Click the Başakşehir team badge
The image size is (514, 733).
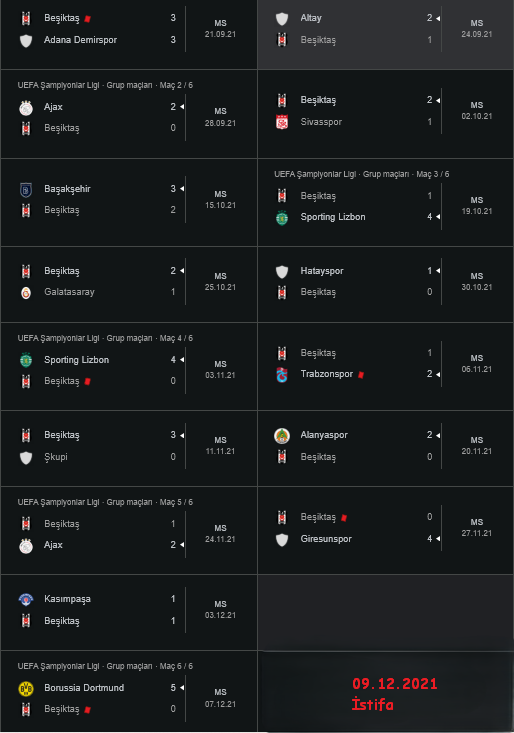(x=26, y=190)
